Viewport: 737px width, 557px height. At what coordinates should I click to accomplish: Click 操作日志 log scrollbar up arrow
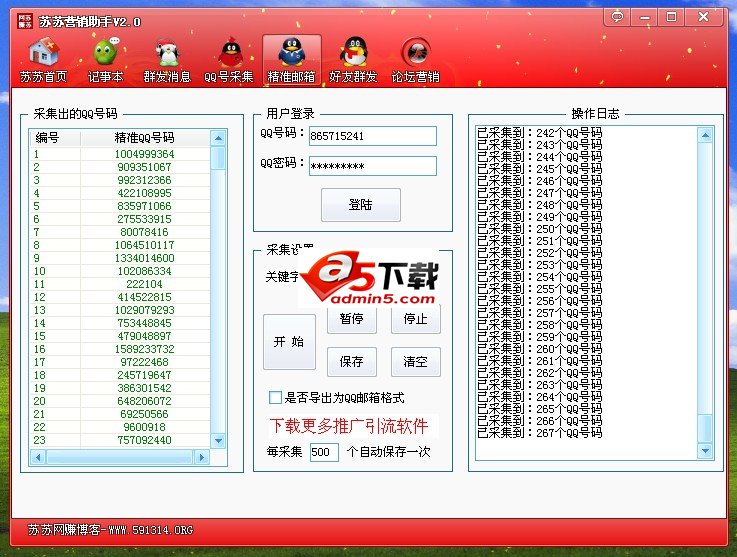[705, 135]
